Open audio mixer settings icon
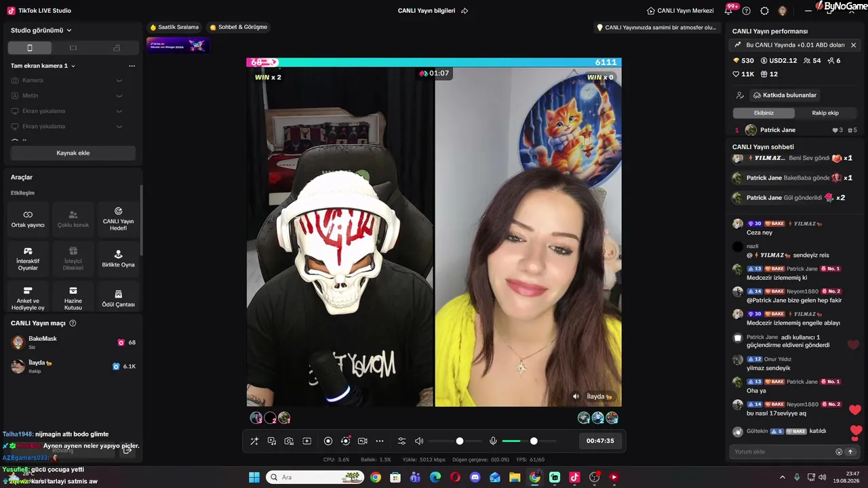 pos(401,441)
